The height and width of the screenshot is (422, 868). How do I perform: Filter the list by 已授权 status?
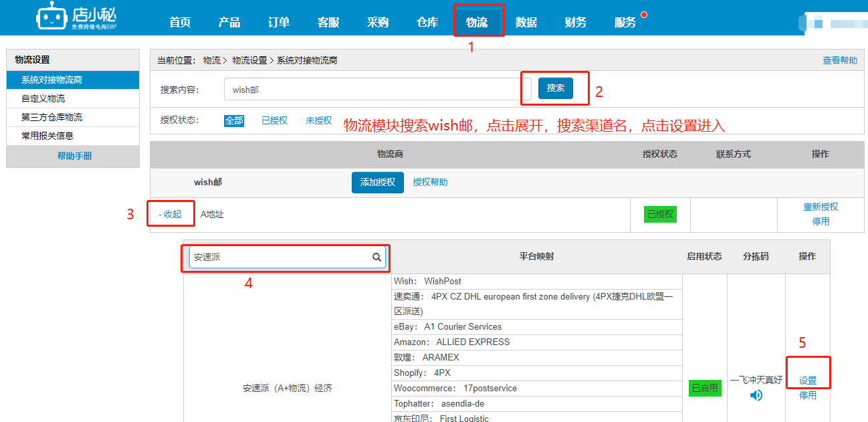(x=274, y=120)
